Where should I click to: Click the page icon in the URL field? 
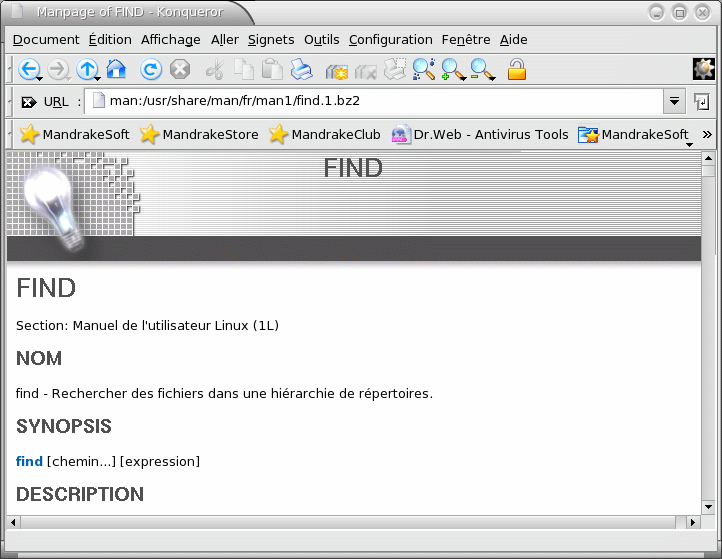[x=99, y=100]
